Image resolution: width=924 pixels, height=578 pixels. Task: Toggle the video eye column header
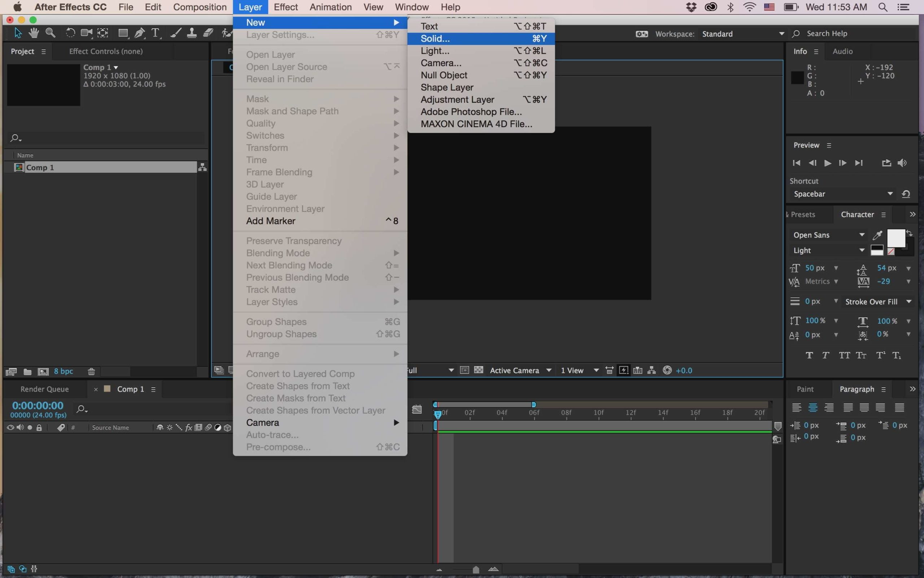pos(10,427)
